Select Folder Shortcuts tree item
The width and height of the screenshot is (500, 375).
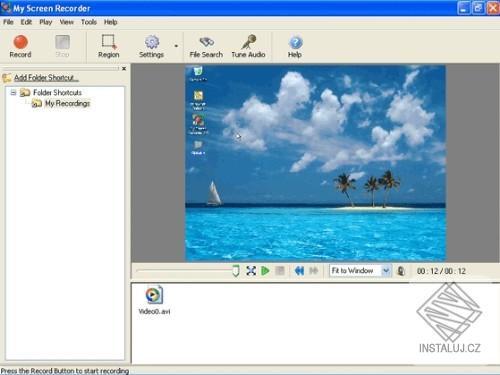pos(57,92)
